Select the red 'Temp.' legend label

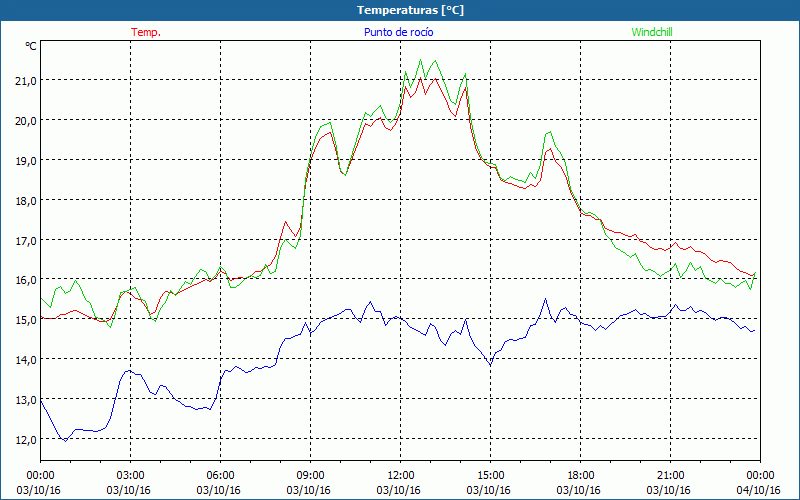click(x=146, y=32)
